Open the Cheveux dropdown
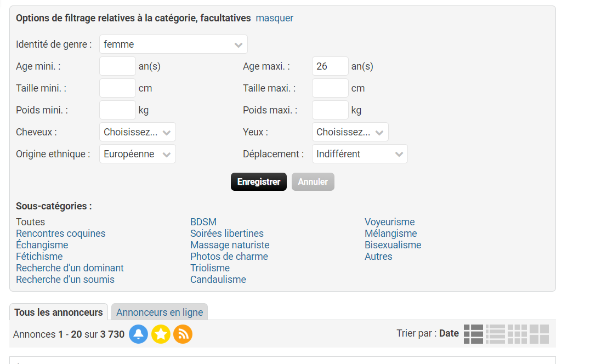Screen dimensions: 596x364 [x=138, y=132]
